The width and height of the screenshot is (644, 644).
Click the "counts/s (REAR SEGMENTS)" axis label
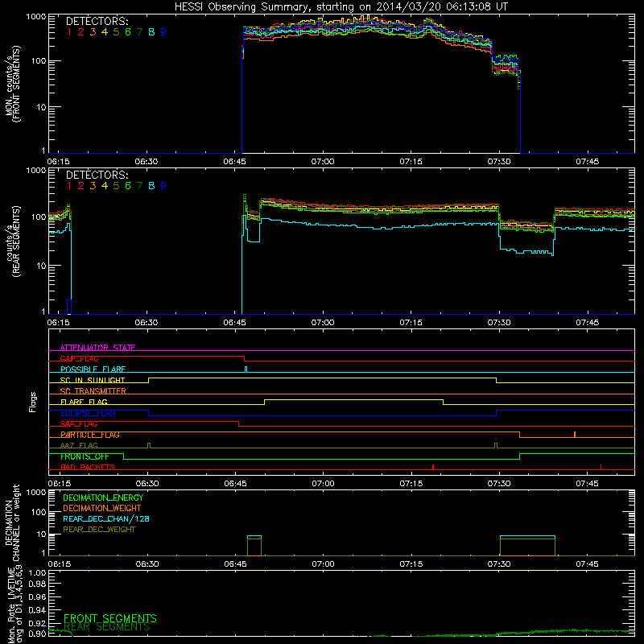coord(13,241)
